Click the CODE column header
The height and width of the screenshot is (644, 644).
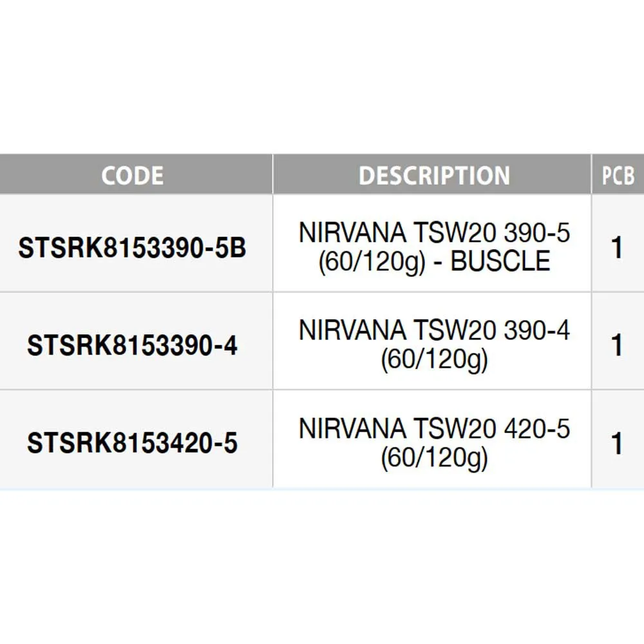(x=133, y=175)
